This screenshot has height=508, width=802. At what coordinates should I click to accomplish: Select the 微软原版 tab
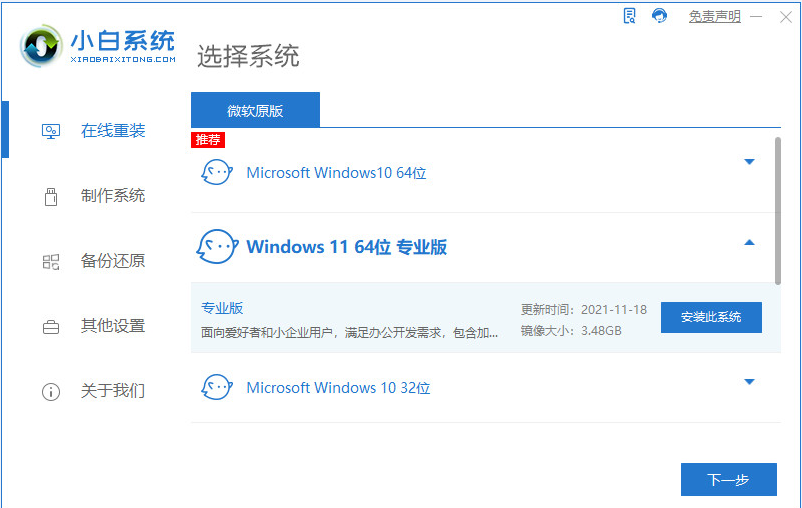click(255, 110)
